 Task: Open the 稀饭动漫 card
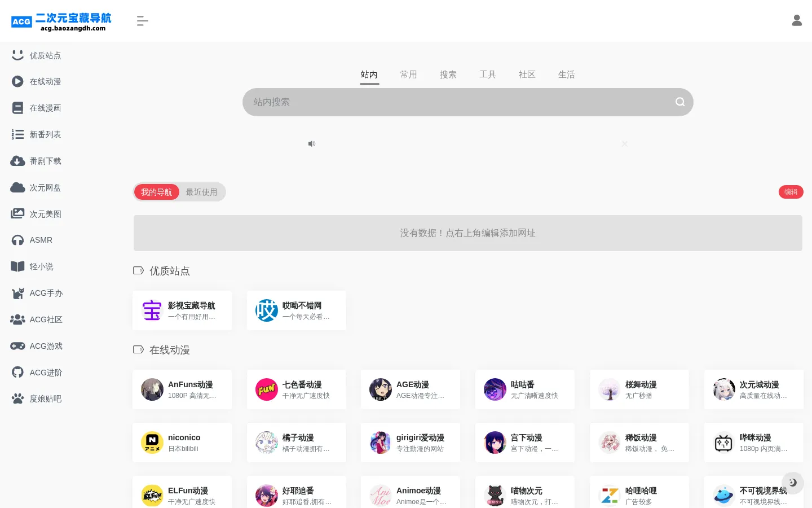tap(639, 443)
